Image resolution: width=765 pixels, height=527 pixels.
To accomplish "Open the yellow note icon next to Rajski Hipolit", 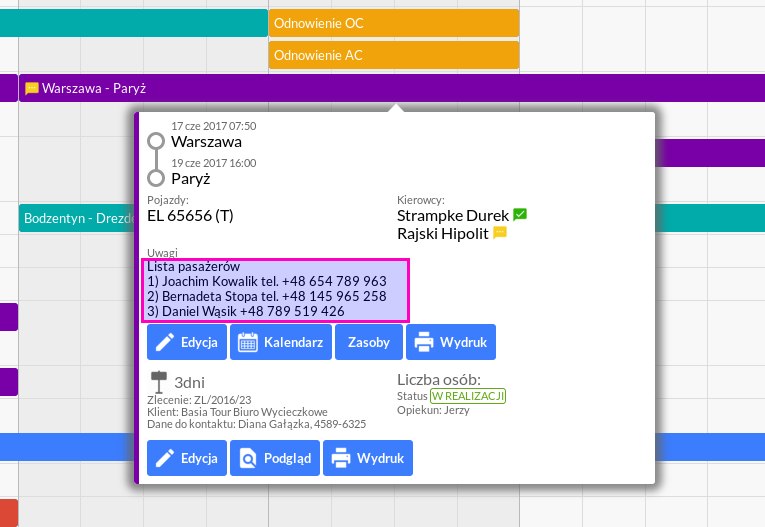I will point(501,233).
